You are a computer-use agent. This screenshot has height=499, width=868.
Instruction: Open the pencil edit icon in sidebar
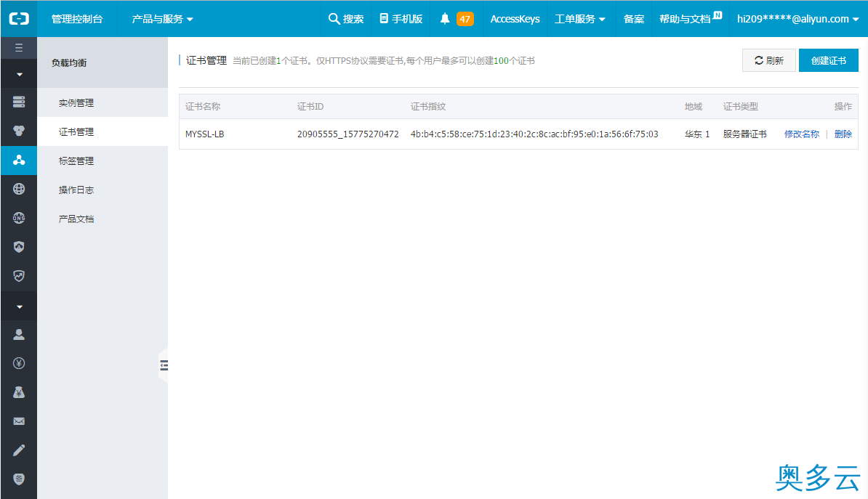19,450
